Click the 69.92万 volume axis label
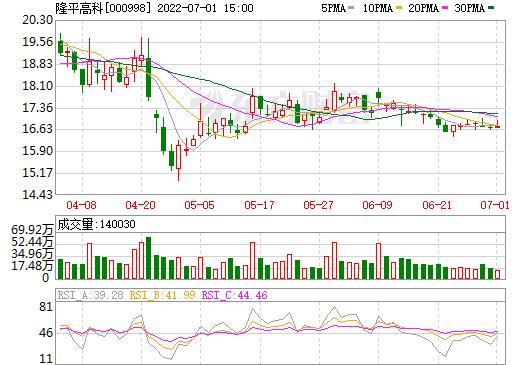This screenshot has height=365, width=520. [x=32, y=230]
